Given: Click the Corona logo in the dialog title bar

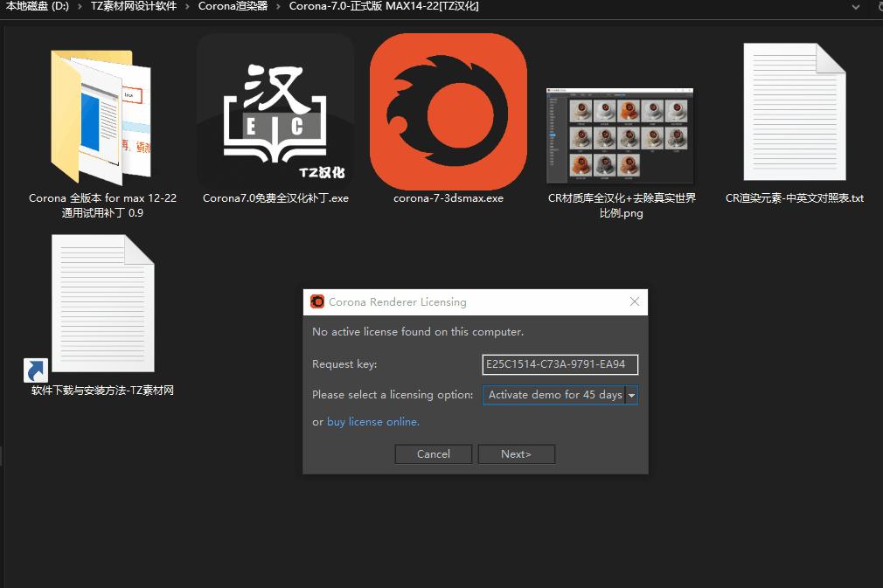Looking at the screenshot, I should pos(316,301).
